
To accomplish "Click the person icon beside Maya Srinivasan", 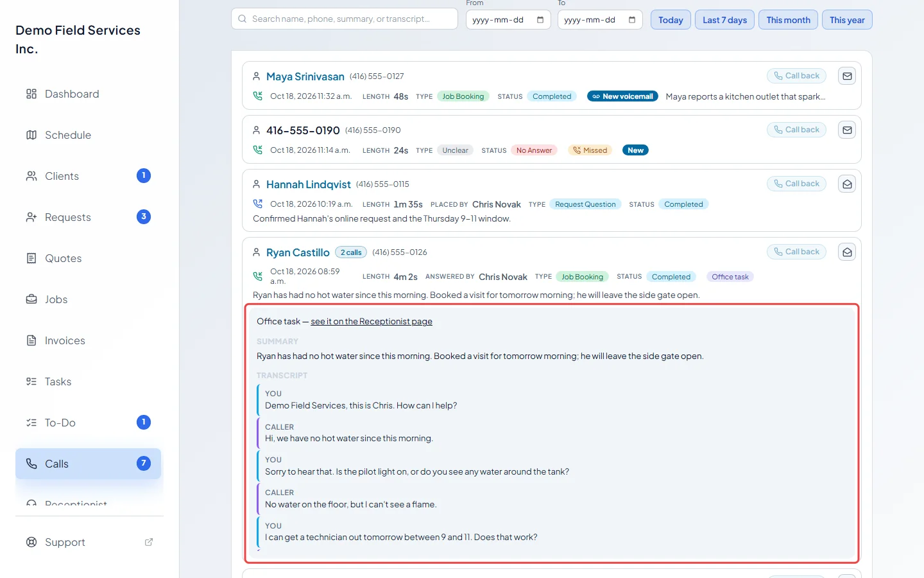I will [257, 76].
